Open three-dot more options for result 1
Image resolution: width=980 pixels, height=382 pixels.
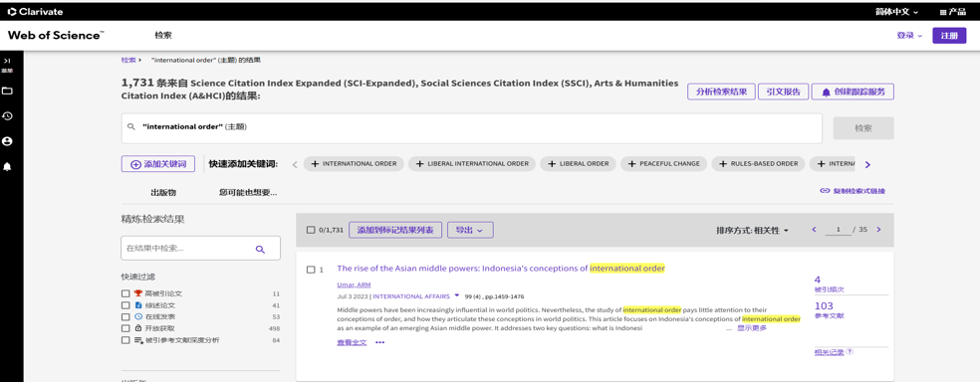[380, 342]
